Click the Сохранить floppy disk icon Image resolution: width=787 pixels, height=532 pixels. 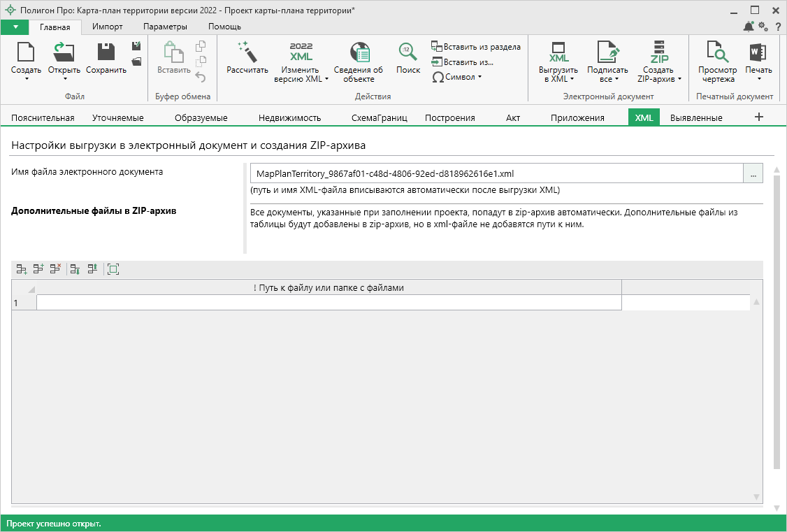pos(106,52)
